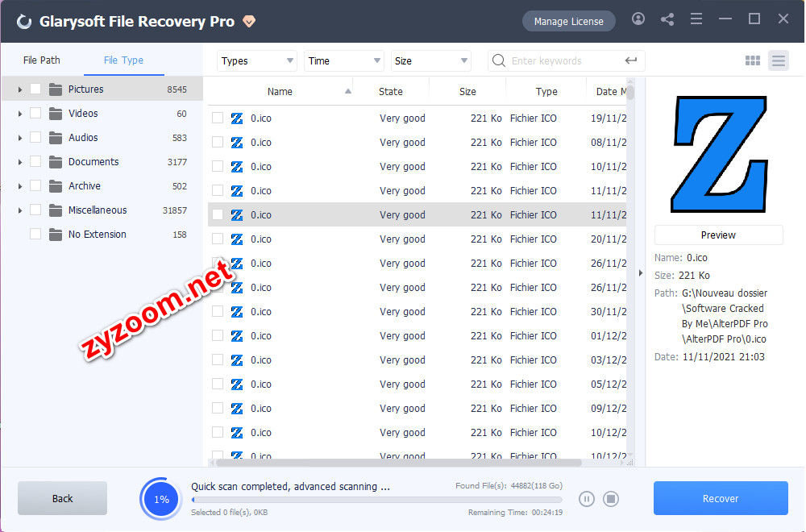Check the Audios category checkbox

pos(35,137)
